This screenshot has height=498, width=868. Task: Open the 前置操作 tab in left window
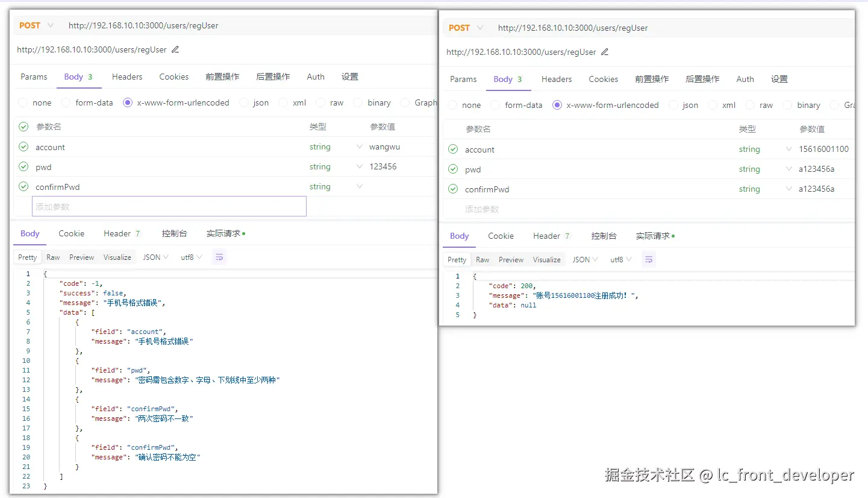pyautogui.click(x=222, y=77)
